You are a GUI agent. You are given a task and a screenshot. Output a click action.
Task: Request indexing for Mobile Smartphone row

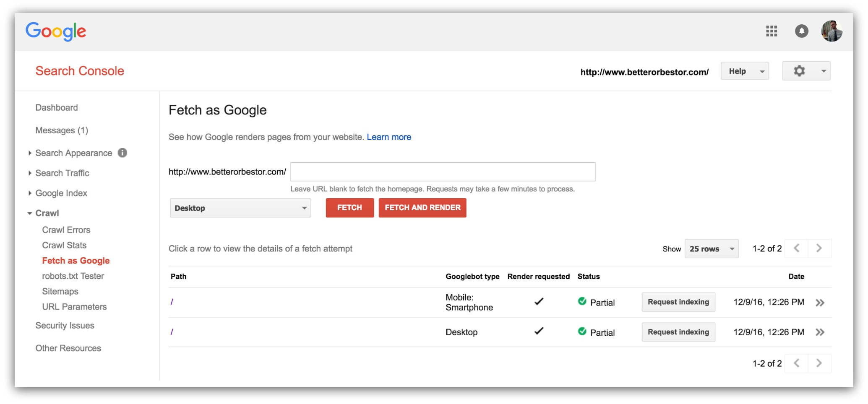pyautogui.click(x=678, y=302)
